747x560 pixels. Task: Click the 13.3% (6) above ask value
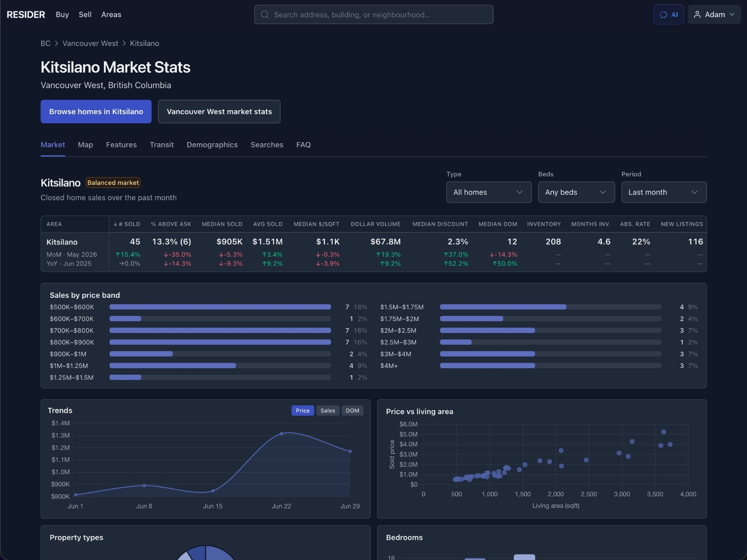(x=172, y=242)
